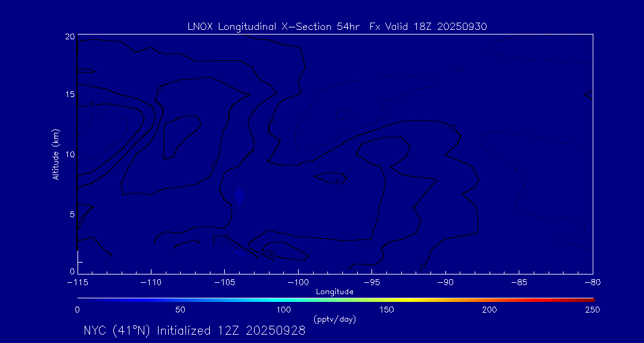This screenshot has width=644, height=343.
Task: Click the 5 km altitude tick label
Action: (72, 214)
